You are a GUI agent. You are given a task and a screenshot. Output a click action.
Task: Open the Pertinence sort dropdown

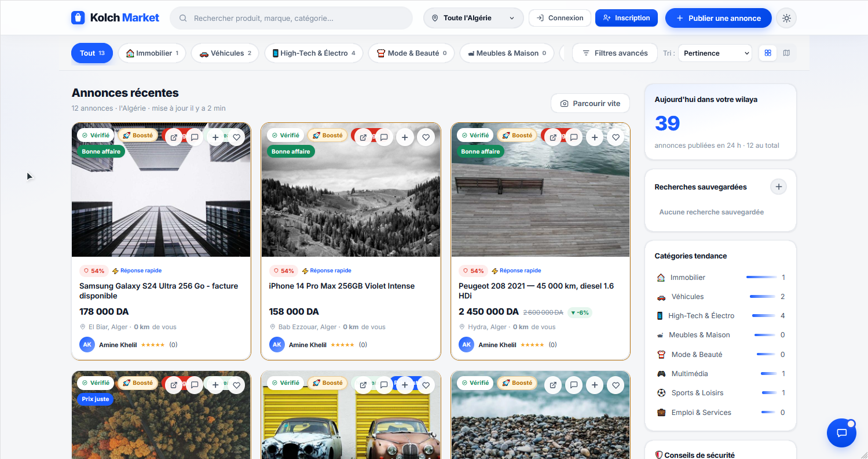pos(715,53)
